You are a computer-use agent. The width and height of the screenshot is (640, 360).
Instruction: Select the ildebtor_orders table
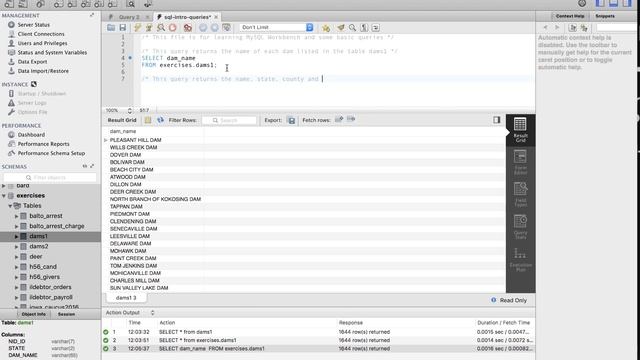50,287
